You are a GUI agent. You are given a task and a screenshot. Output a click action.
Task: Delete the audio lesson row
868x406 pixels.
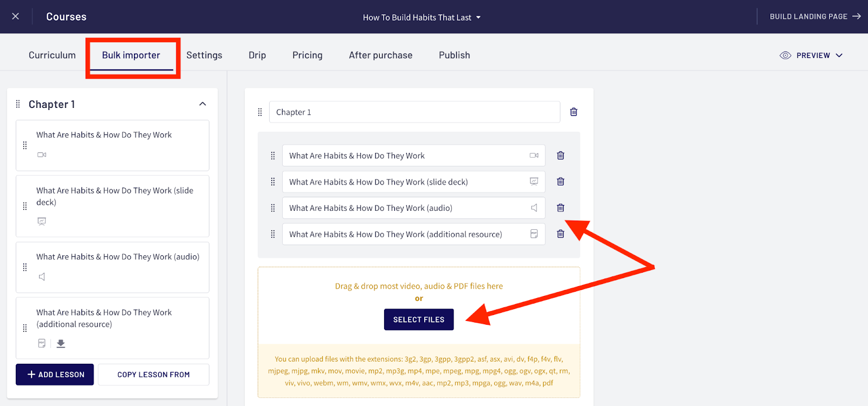(x=560, y=208)
